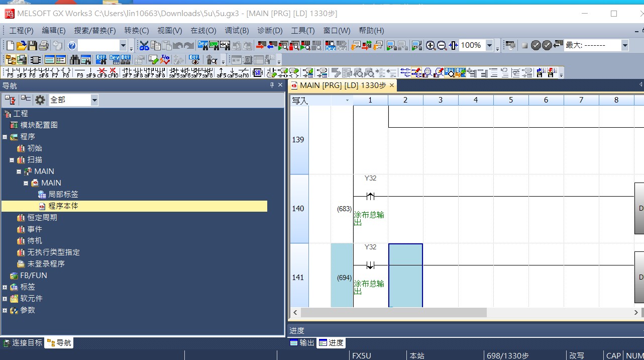Open the folder icon to open project
The height and width of the screenshot is (360, 644).
[21, 46]
